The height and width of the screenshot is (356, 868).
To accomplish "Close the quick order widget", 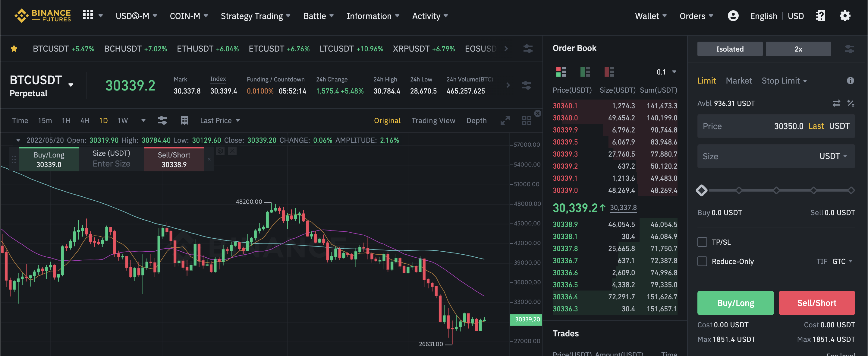I will [209, 159].
